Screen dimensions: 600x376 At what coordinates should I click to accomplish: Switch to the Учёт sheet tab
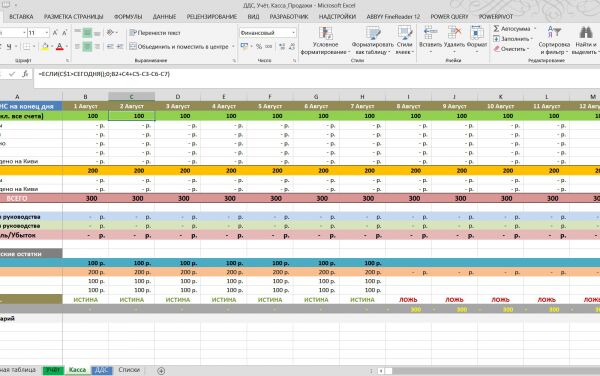pos(53,370)
